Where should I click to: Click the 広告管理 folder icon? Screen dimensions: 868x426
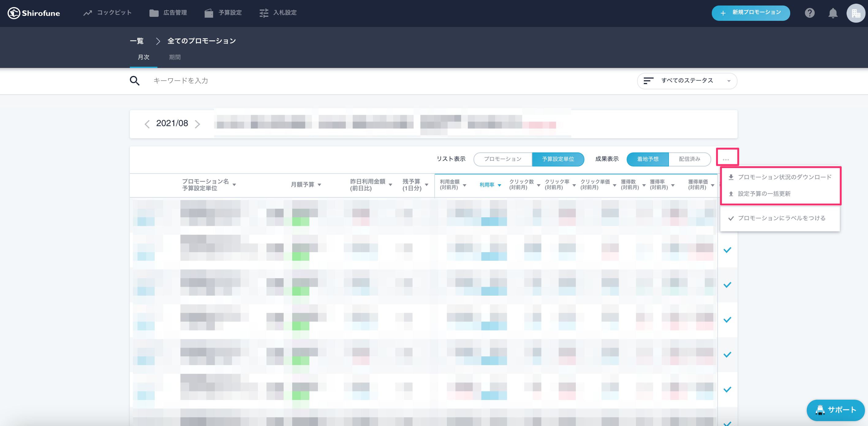(x=154, y=13)
